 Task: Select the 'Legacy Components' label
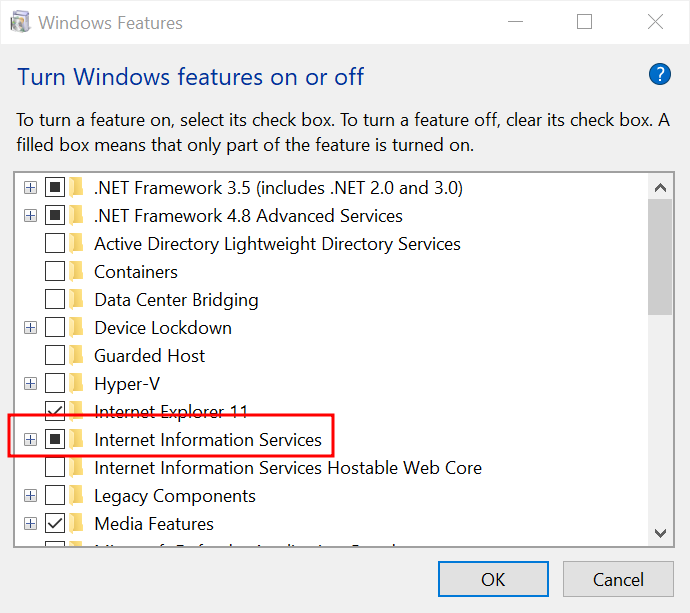tap(175, 496)
